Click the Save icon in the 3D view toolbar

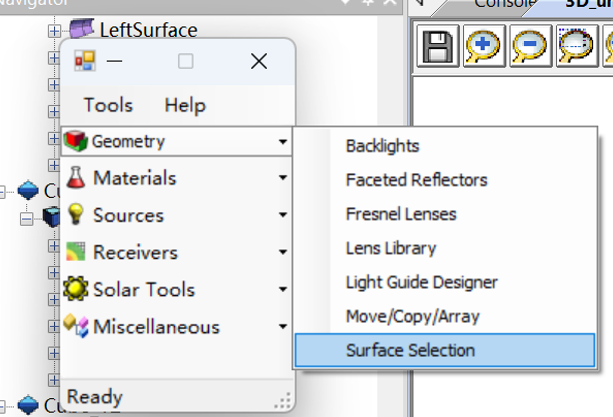(x=435, y=46)
